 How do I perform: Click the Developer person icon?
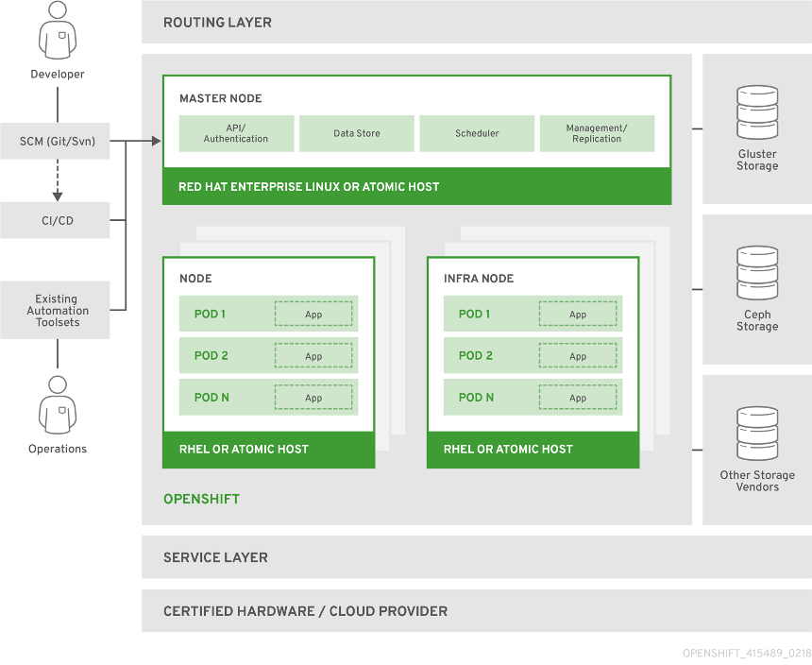click(x=58, y=30)
